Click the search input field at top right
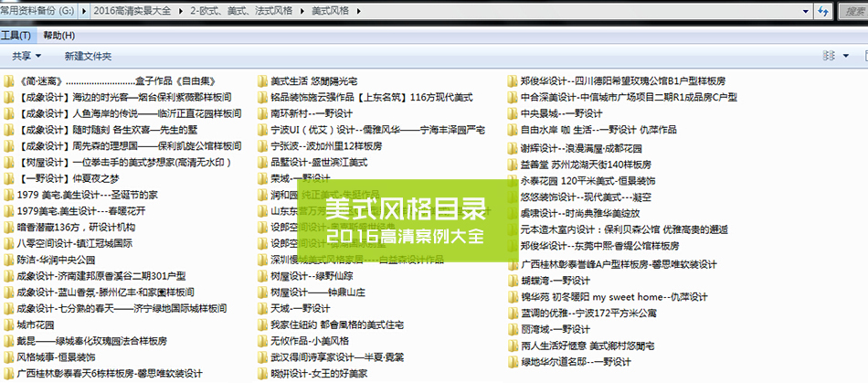This screenshot has width=868, height=383. (x=852, y=11)
